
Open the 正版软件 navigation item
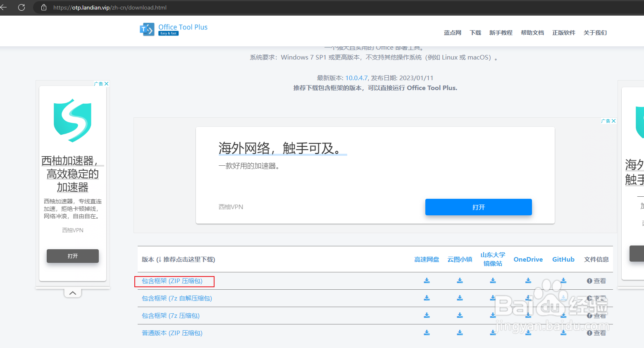tap(564, 33)
